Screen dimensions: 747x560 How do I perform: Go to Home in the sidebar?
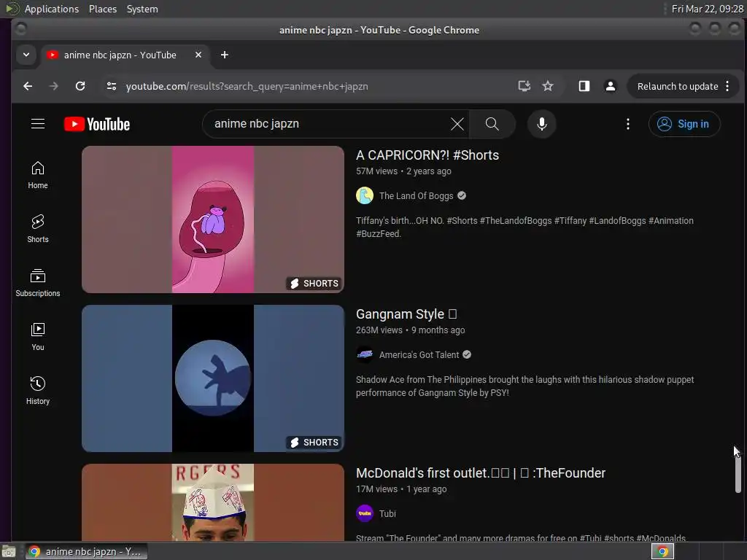[x=38, y=175]
